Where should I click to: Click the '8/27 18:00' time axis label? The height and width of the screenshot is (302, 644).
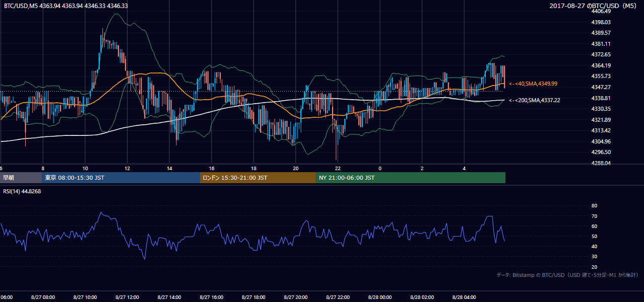click(253, 297)
